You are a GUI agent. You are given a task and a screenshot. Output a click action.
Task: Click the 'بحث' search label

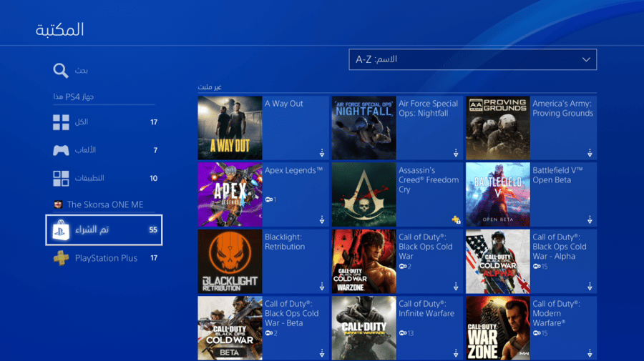[x=82, y=71]
